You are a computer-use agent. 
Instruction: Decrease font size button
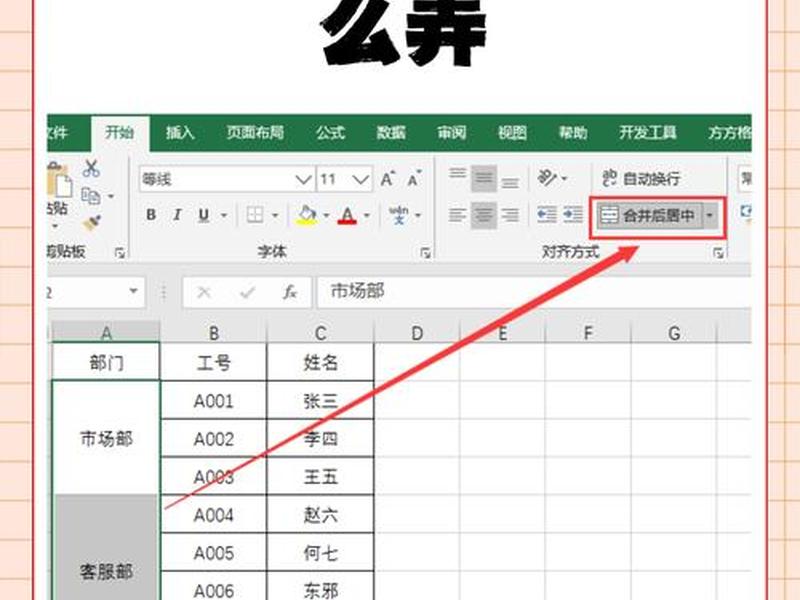pos(414,179)
